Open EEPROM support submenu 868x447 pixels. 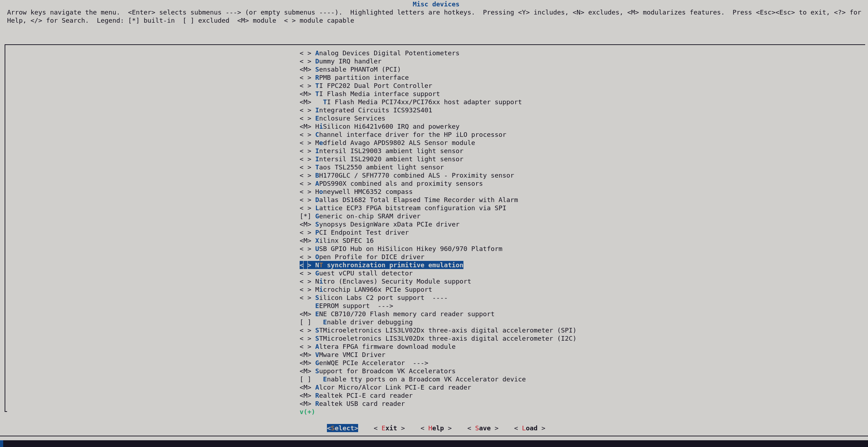coord(354,306)
